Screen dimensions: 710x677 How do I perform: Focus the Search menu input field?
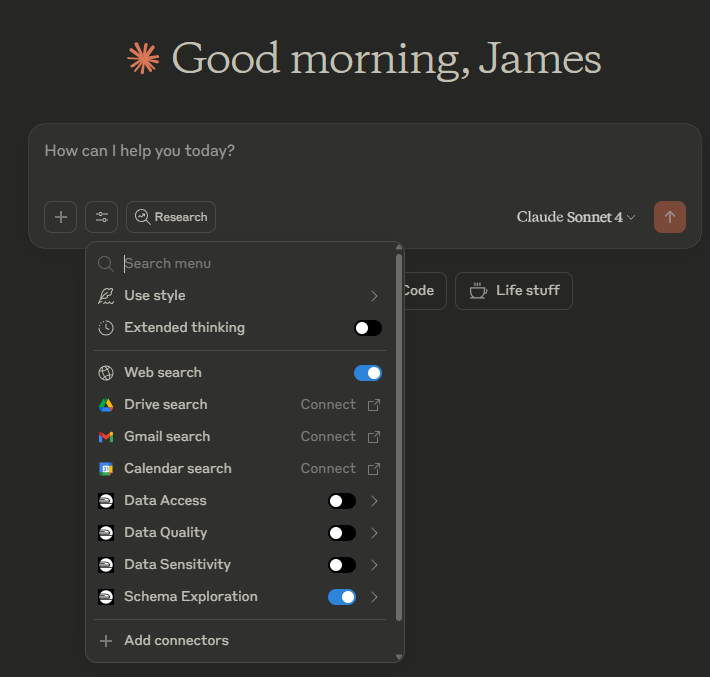pyautogui.click(x=245, y=264)
